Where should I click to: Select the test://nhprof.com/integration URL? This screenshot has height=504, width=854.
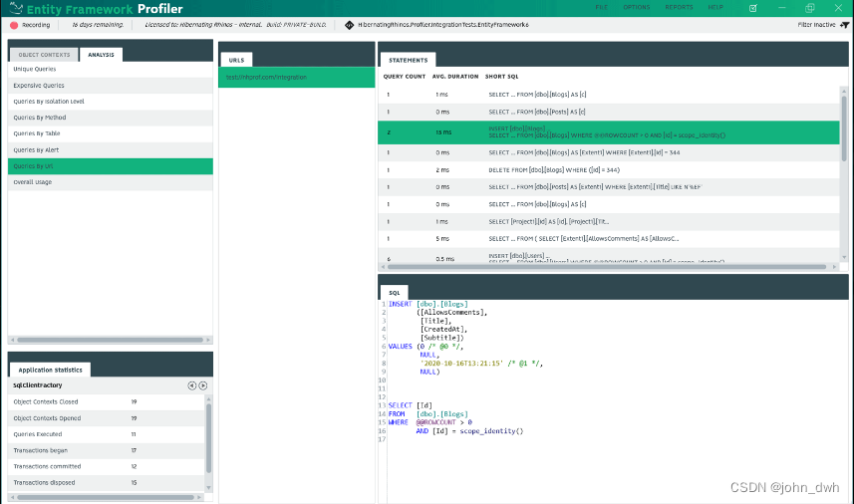pos(266,77)
